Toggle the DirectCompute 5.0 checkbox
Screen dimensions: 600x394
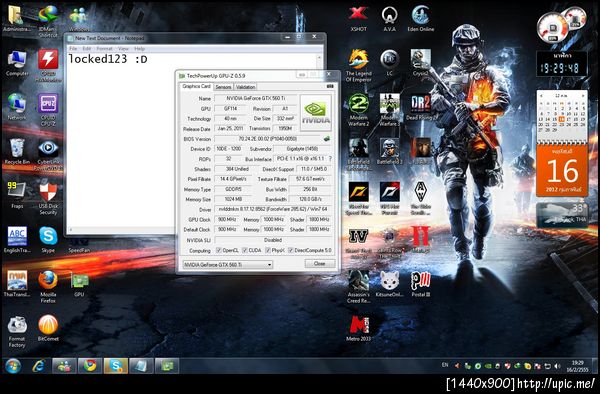pos(291,250)
